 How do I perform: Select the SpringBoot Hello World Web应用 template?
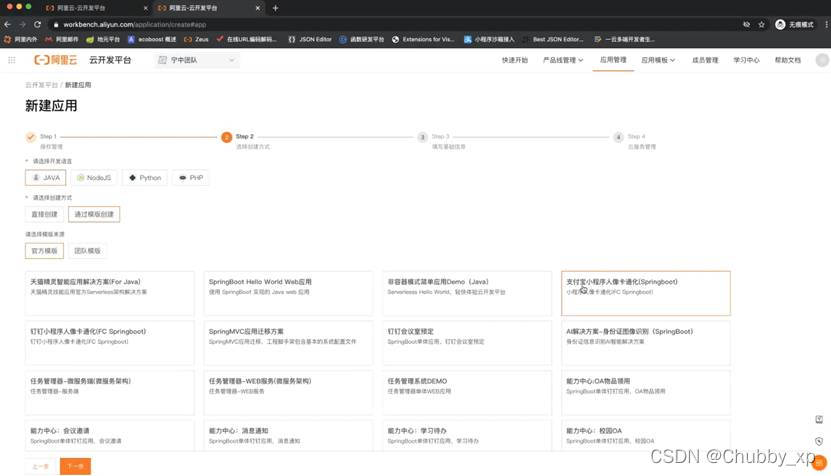[288, 293]
